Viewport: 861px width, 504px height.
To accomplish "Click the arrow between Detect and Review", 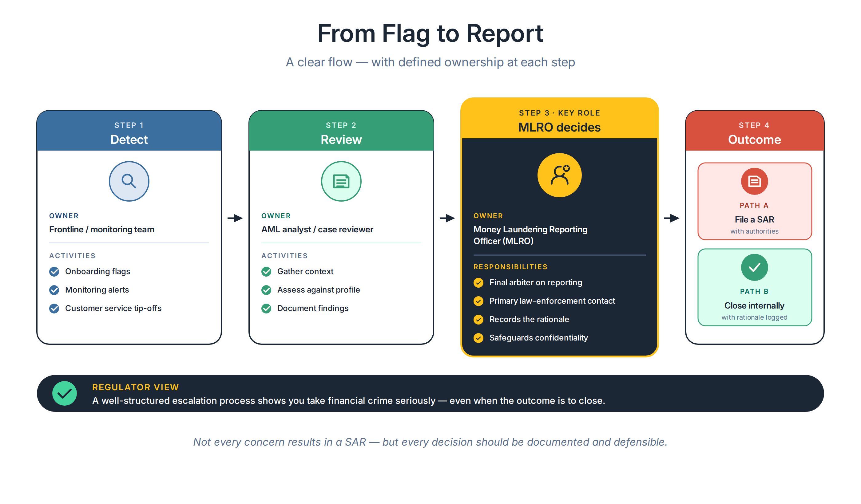I will tap(235, 218).
